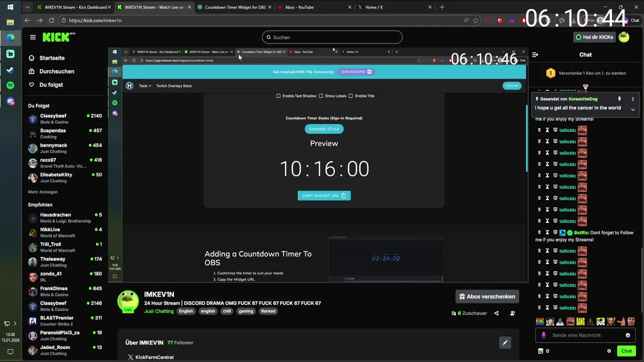
Task: Click the share stream icon
Action: [x=496, y=313]
